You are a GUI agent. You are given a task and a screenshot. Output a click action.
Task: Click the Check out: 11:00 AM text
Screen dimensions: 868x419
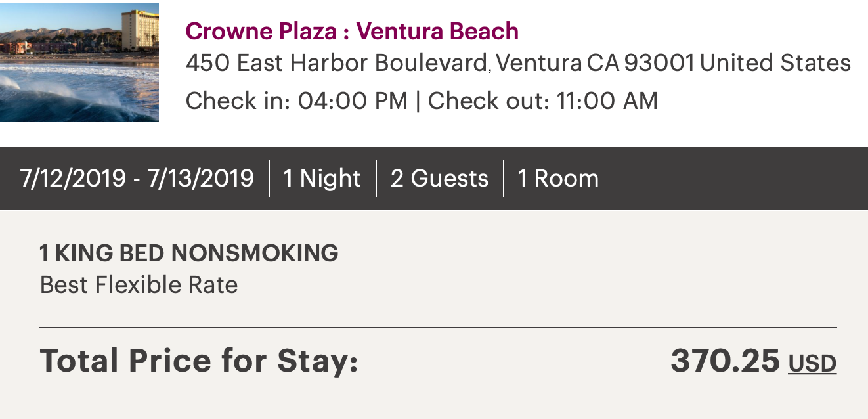coord(542,101)
